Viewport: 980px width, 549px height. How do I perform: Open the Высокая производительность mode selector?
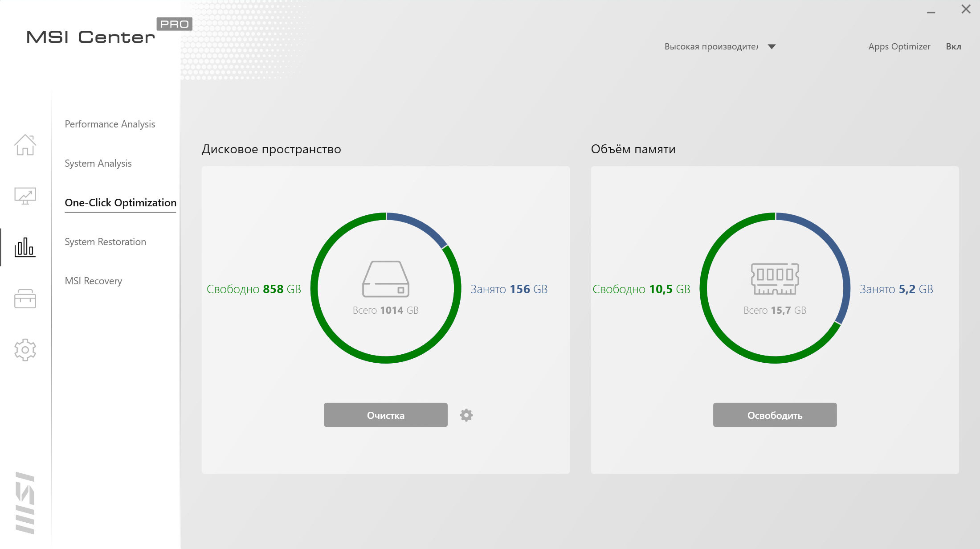[x=720, y=46]
